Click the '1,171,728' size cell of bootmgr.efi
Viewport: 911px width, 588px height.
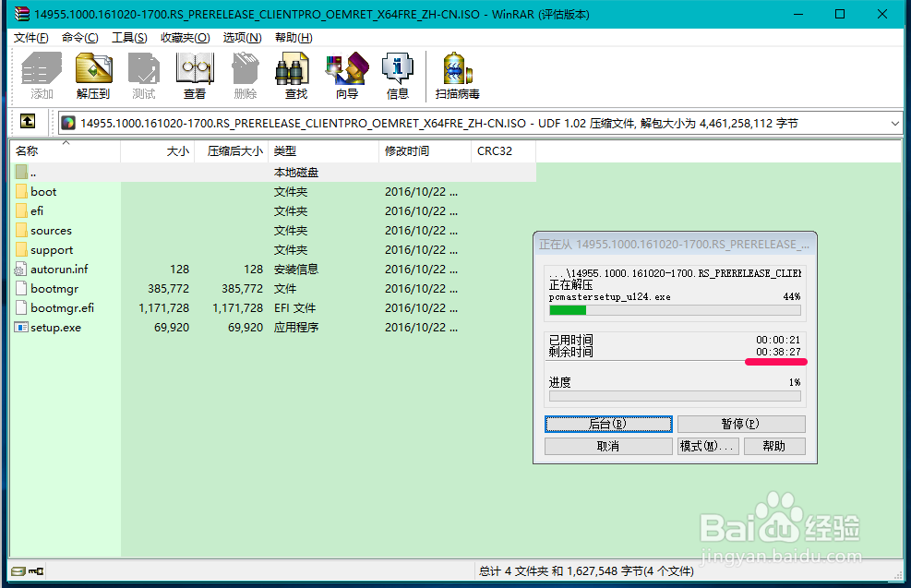(x=164, y=308)
